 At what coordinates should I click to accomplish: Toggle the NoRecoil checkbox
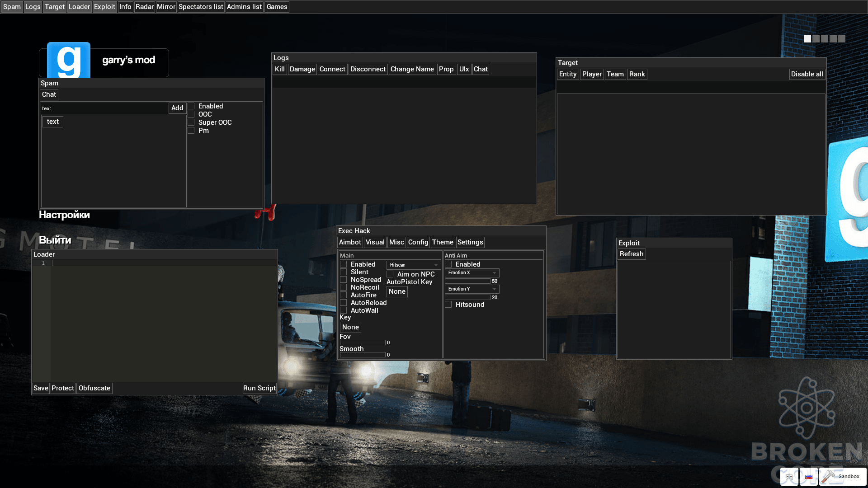pos(344,287)
